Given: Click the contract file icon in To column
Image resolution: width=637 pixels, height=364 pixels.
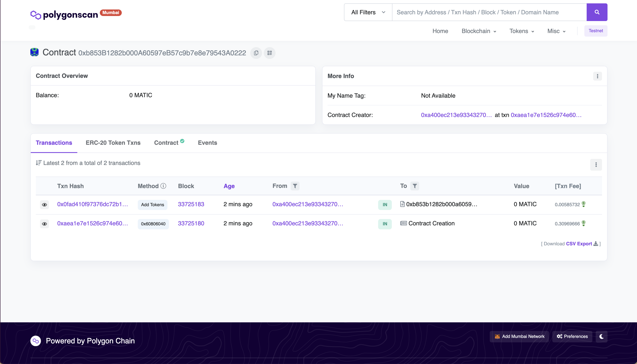Looking at the screenshot, I should point(402,204).
